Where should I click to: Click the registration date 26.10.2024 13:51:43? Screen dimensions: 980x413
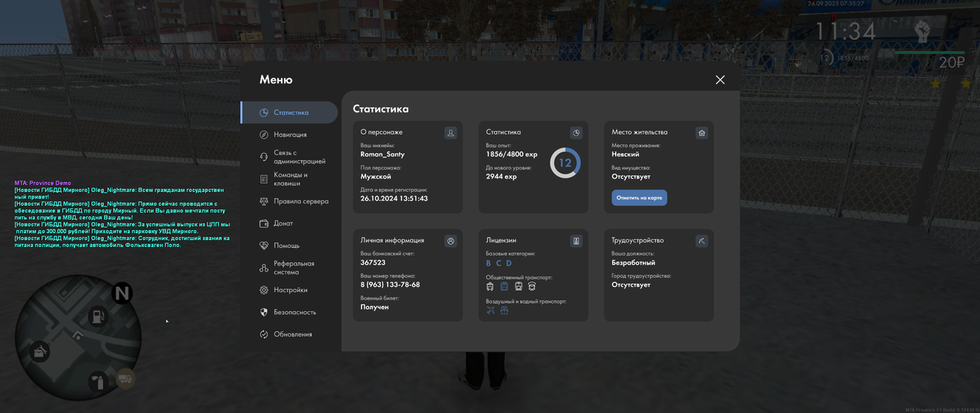pyautogui.click(x=394, y=199)
